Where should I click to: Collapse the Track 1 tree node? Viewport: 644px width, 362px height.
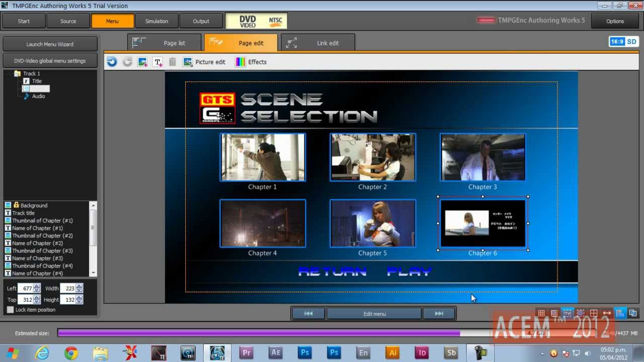10,73
